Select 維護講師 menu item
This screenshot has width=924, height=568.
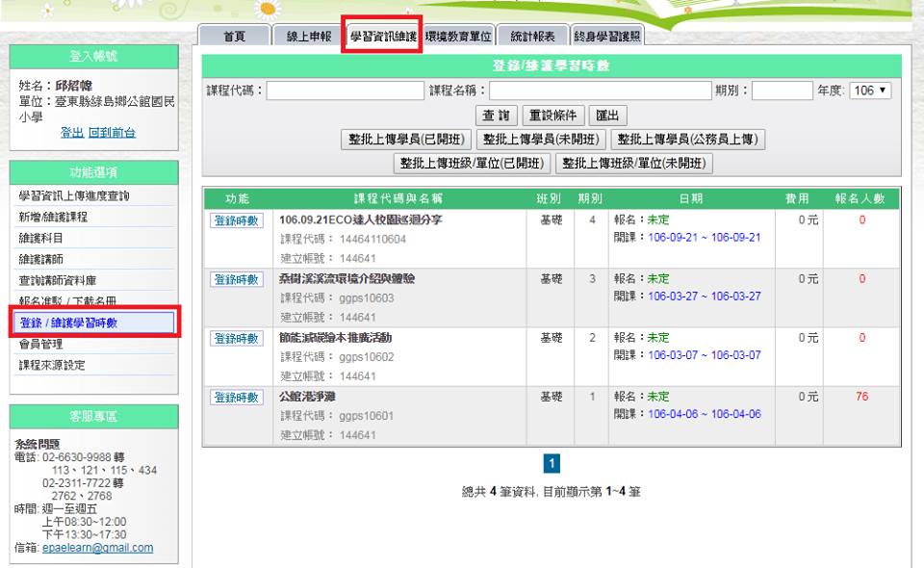pyautogui.click(x=40, y=259)
